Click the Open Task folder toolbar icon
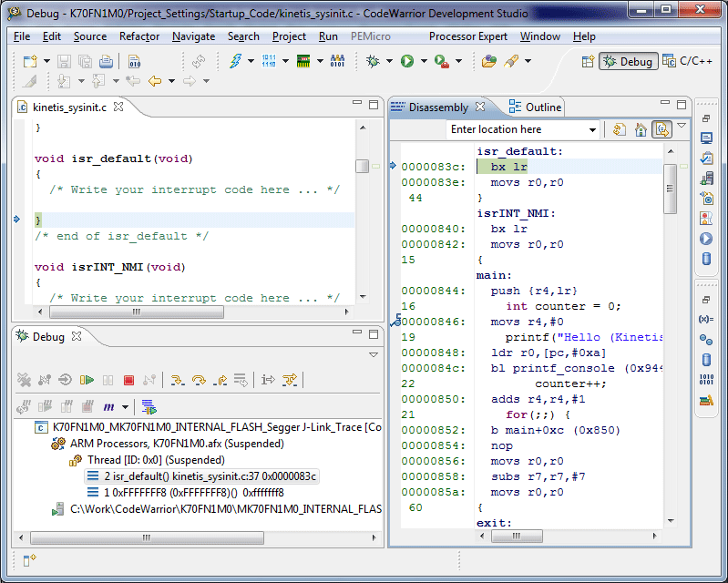 click(488, 61)
